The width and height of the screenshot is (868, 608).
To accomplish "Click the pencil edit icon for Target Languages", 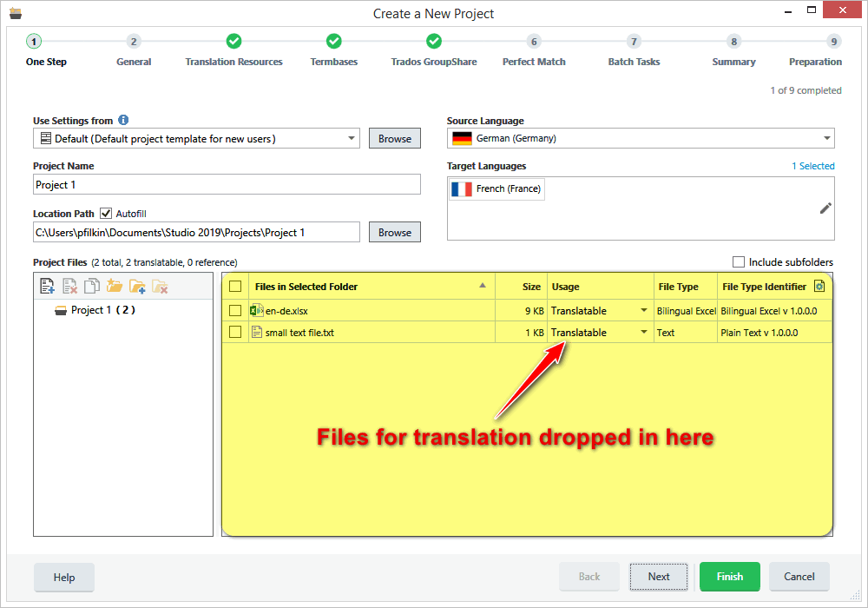I will (825, 208).
